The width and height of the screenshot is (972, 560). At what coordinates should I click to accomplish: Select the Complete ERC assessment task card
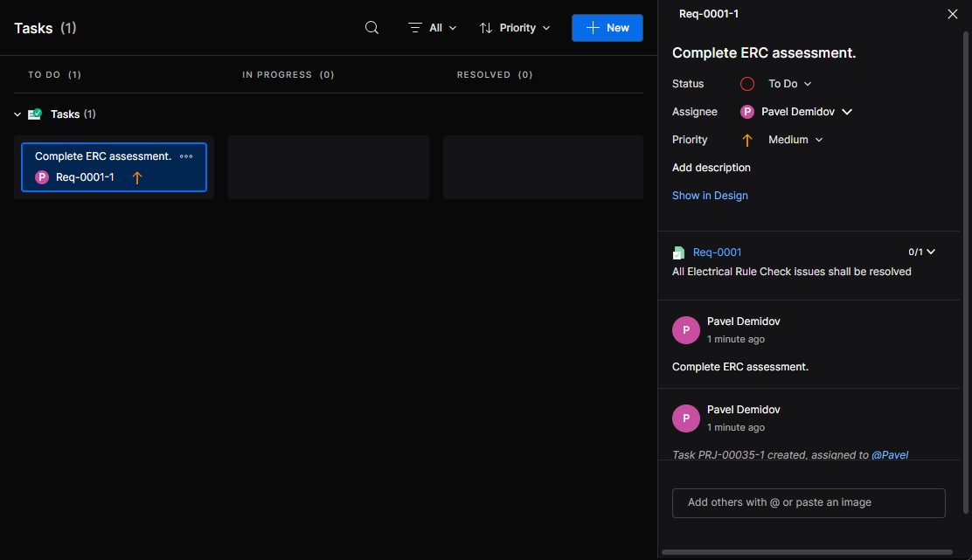click(114, 167)
